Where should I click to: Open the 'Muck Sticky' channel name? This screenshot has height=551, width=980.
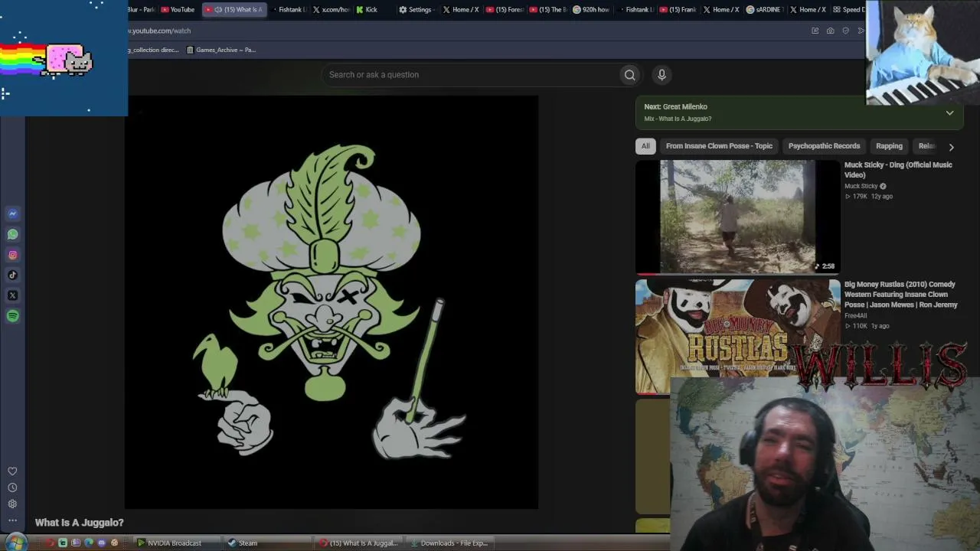click(x=861, y=186)
